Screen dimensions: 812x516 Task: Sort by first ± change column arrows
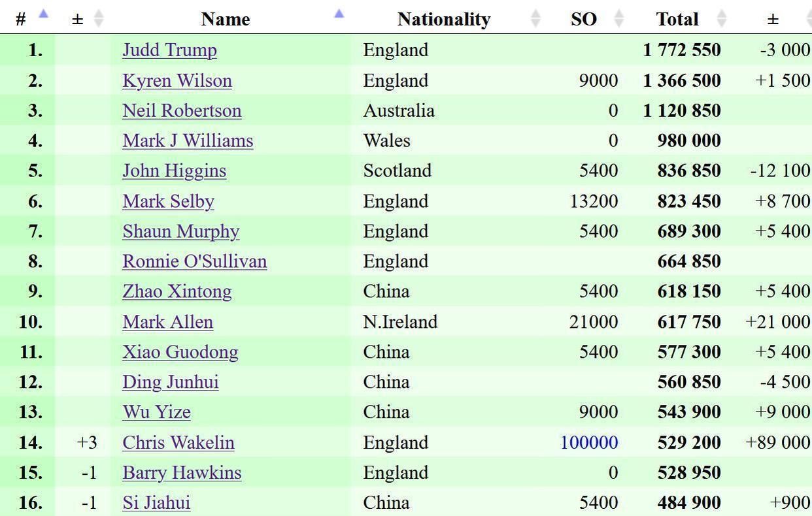click(x=99, y=19)
